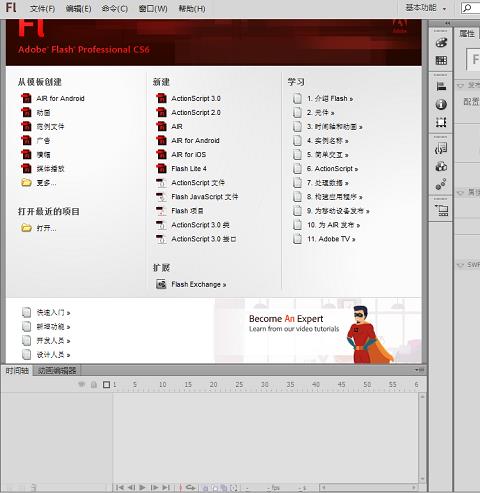Collapse the 发布 section in Properties

461,86
